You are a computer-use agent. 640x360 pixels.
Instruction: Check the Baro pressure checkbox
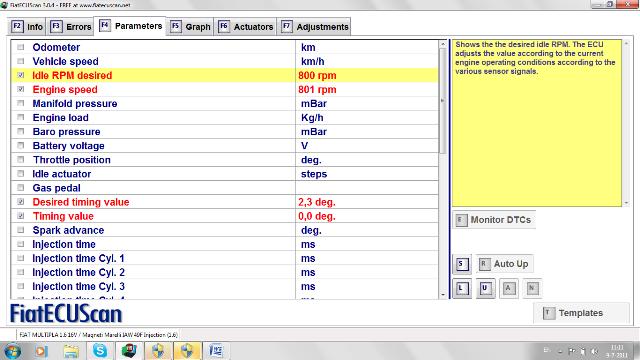(20, 132)
